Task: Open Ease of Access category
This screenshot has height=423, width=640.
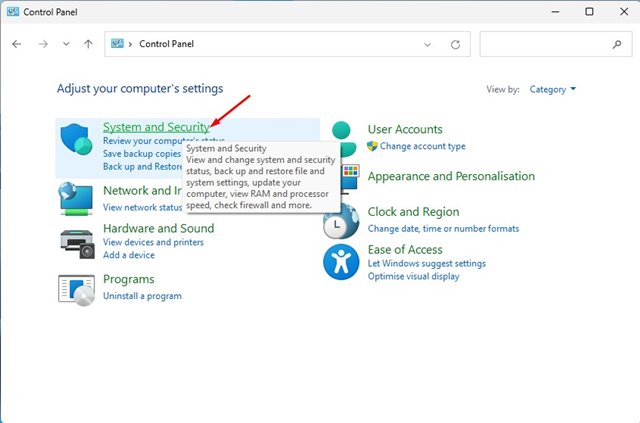Action: 405,249
